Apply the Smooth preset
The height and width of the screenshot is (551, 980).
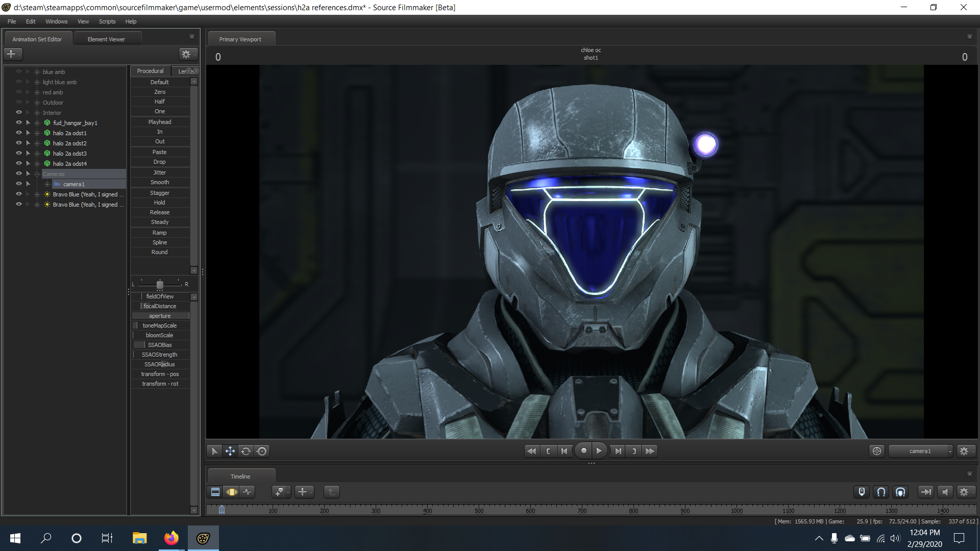160,182
